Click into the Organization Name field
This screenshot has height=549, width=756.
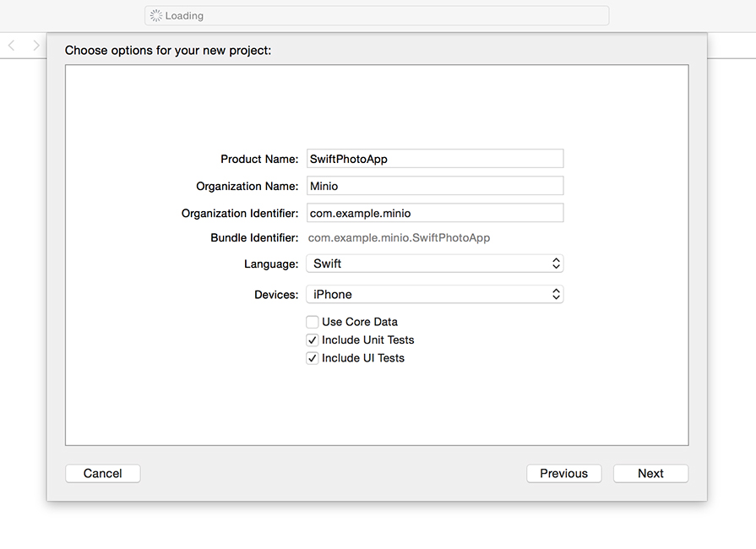(x=434, y=186)
